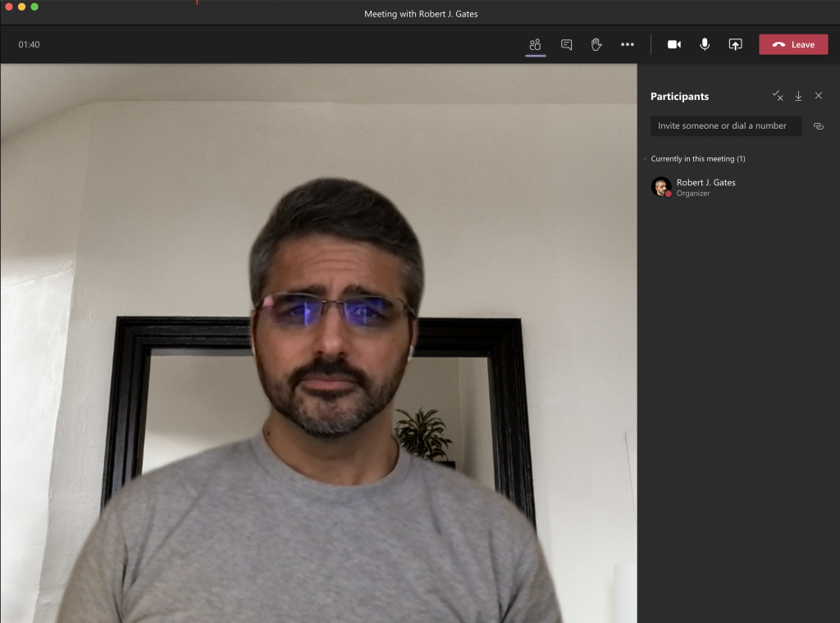Open More actions ellipsis menu
Image resolution: width=840 pixels, height=623 pixels.
pyautogui.click(x=628, y=44)
